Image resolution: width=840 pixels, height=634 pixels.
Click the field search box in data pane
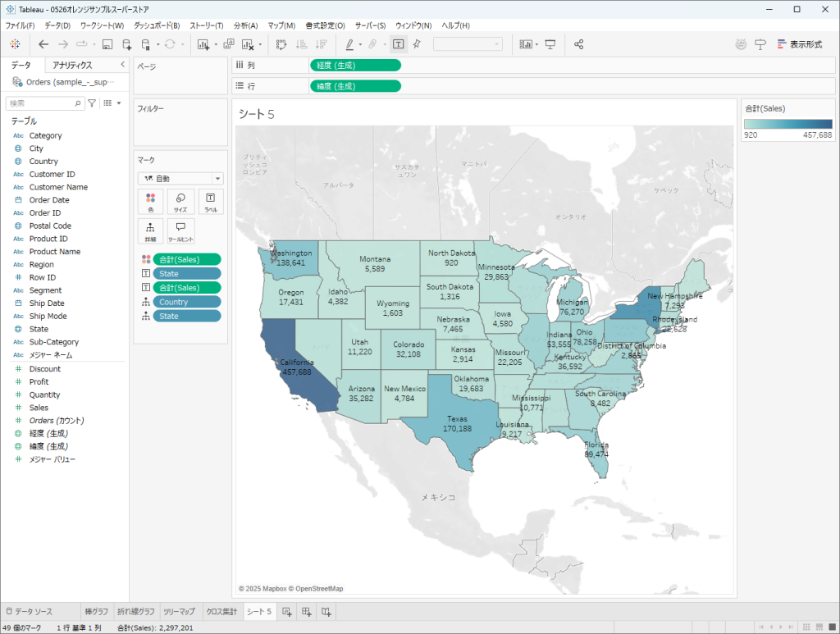coord(43,103)
